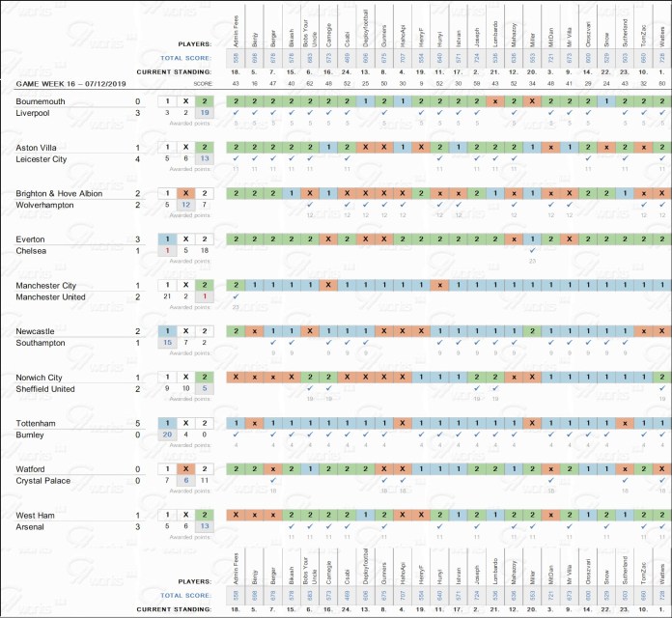Click the orange X outcome box for Brighton match
This screenshot has width=672, height=618.
point(185,193)
